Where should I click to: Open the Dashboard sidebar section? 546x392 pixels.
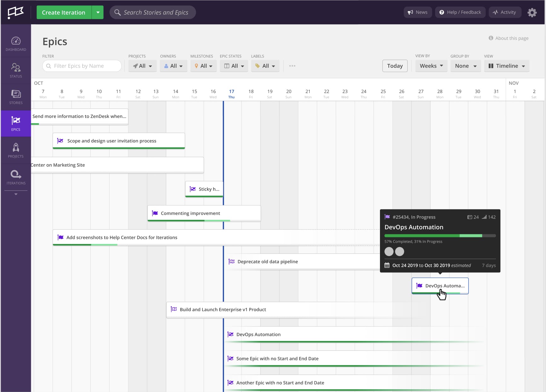[16, 44]
